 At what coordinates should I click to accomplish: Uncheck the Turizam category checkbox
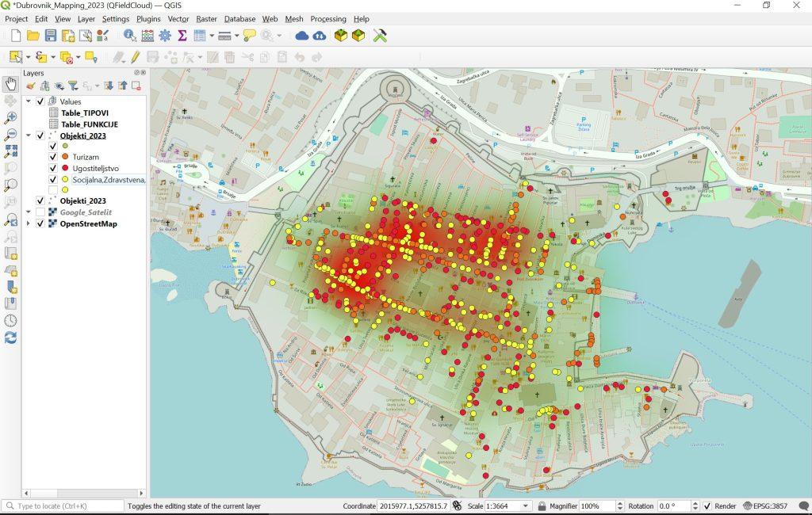(53, 158)
